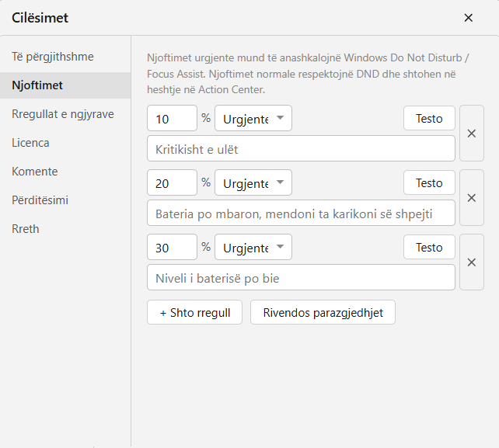Viewport: 499px width, 448px height.
Task: Click the '+ Shto rregull' button
Action: pyautogui.click(x=195, y=312)
